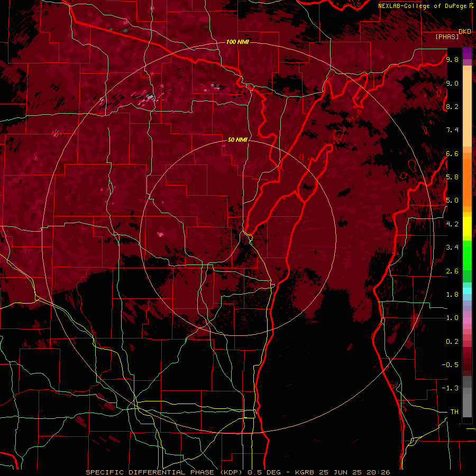Click the -0.5 value on the color scale
476x476 pixels.
click(450, 365)
